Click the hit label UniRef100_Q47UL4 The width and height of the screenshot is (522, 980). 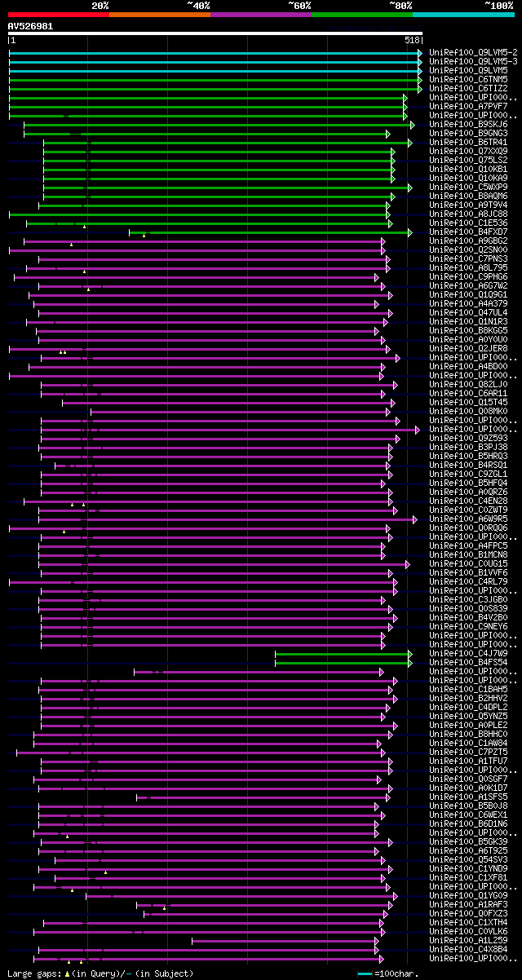coord(469,312)
